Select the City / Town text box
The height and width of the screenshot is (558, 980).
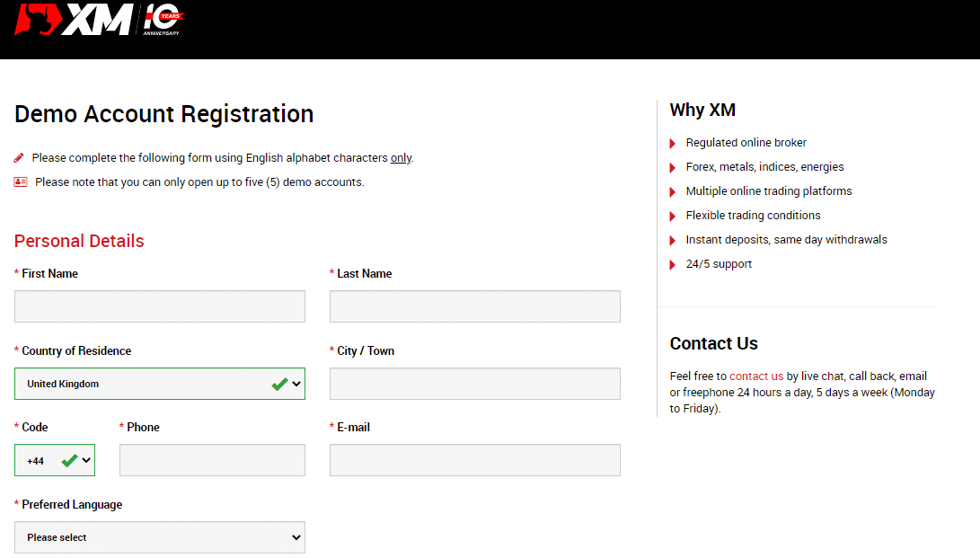[474, 384]
